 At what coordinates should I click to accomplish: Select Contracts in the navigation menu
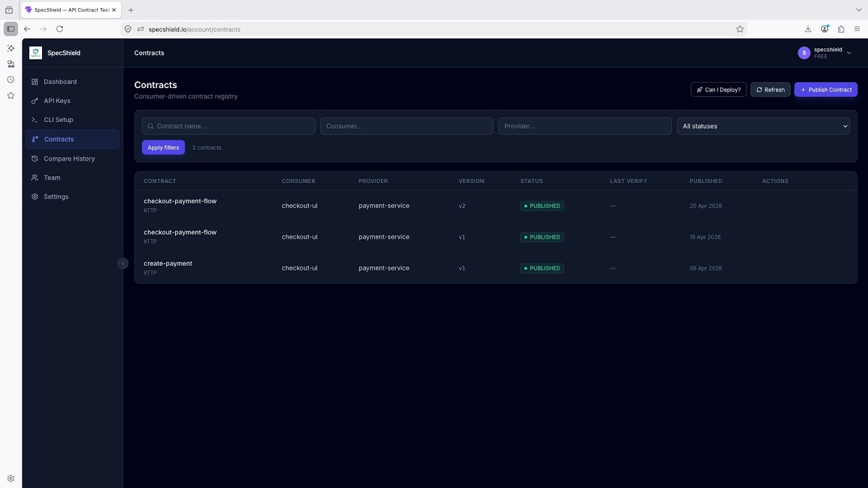pos(58,139)
